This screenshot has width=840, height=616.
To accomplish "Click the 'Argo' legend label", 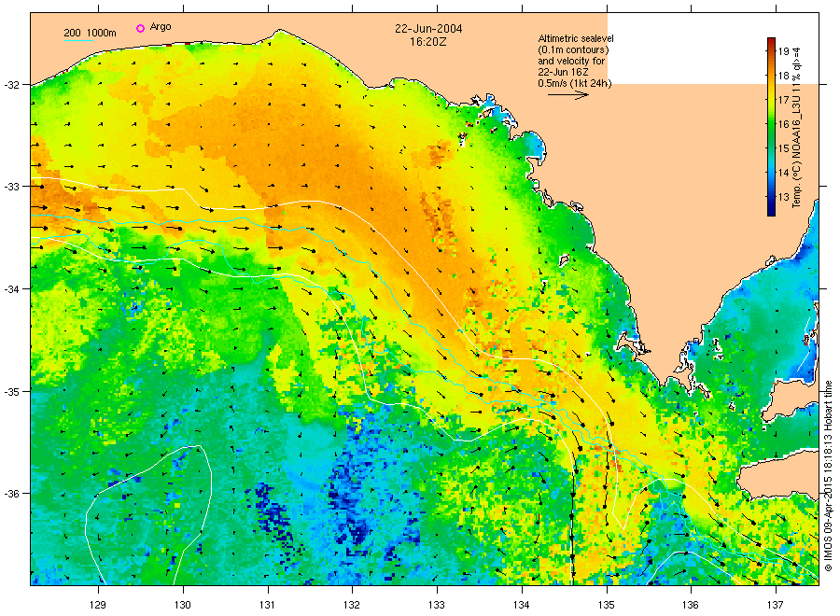I will click(x=161, y=27).
